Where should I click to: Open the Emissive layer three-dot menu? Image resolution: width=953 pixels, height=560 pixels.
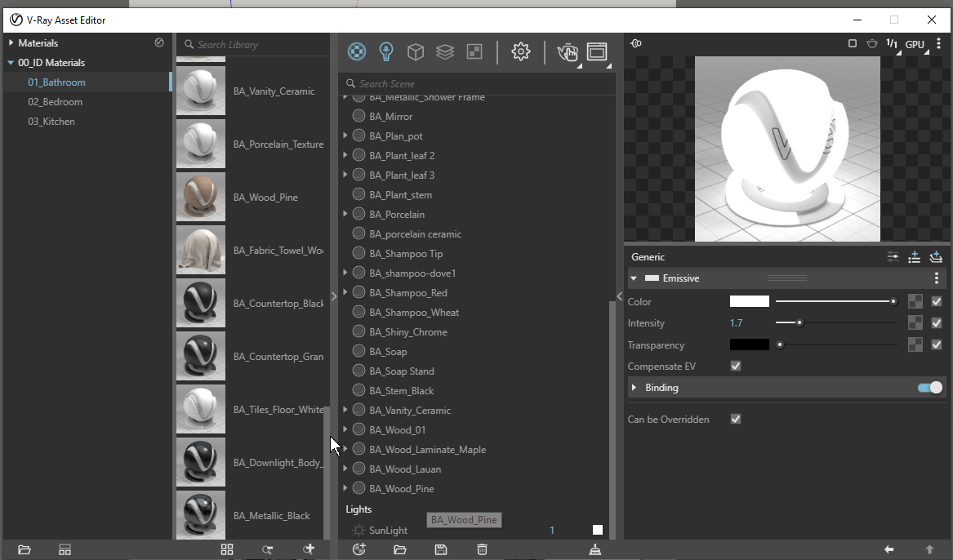tap(937, 278)
